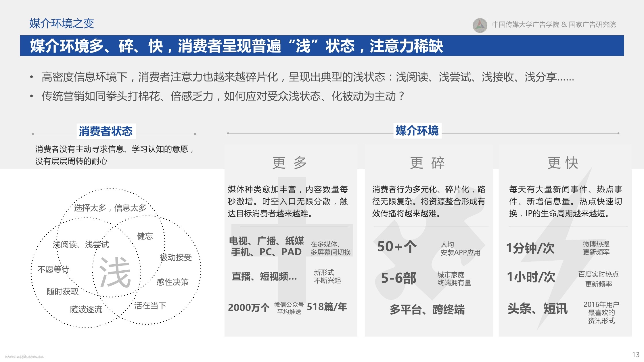
Task: Click the figure 1分钟/次
Action: (530, 248)
